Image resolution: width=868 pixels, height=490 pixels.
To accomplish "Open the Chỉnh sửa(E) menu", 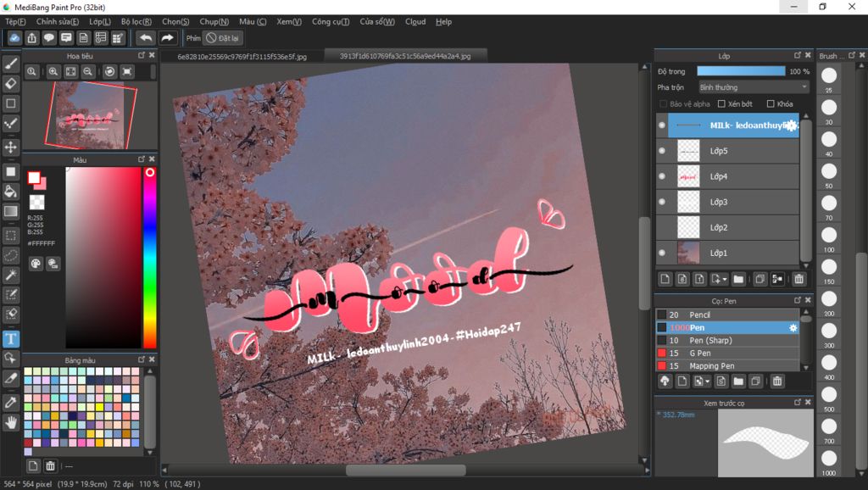I will click(58, 21).
